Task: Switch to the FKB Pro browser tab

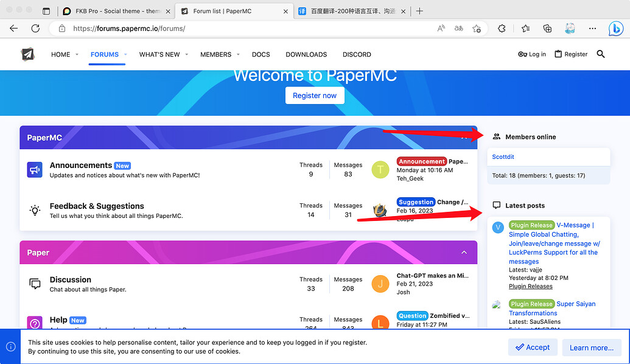Action: (113, 11)
